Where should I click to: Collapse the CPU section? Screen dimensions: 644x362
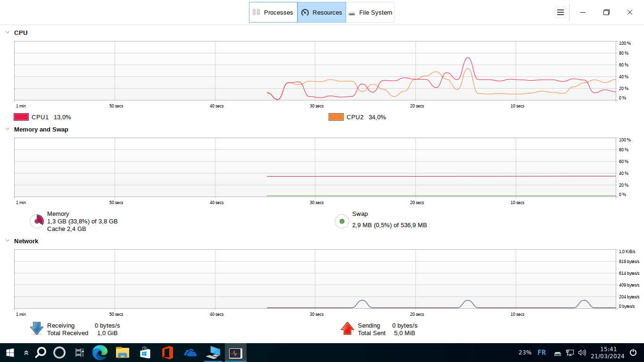[8, 33]
